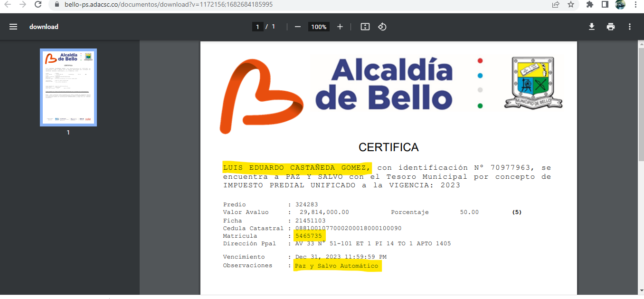Image resolution: width=644 pixels, height=299 pixels.
Task: Click the Cedula Catastral number
Action: point(349,228)
